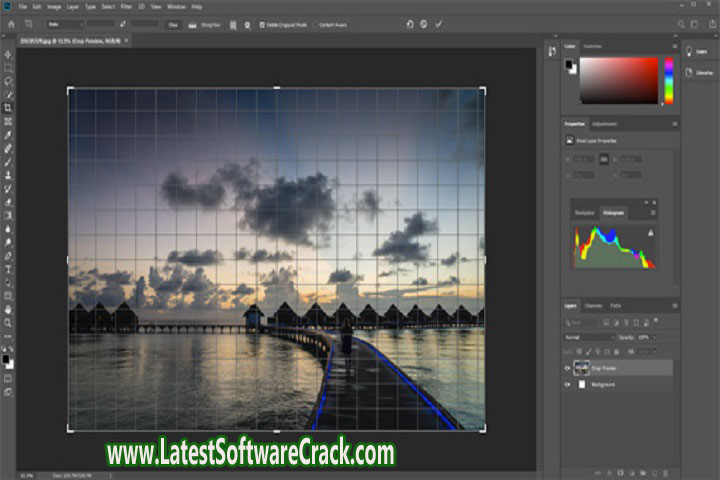Viewport: 720px width, 480px height.
Task: Open the Ratio preset dropdown
Action: pyautogui.click(x=65, y=24)
